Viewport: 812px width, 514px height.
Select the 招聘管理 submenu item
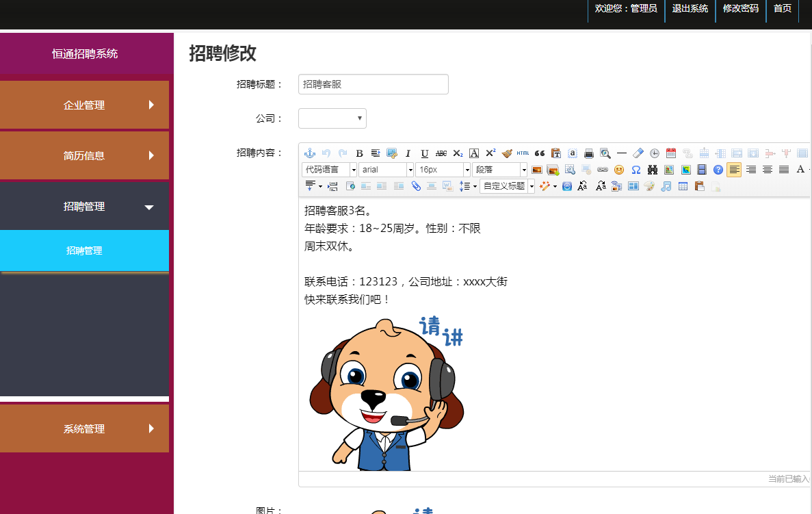pos(84,250)
